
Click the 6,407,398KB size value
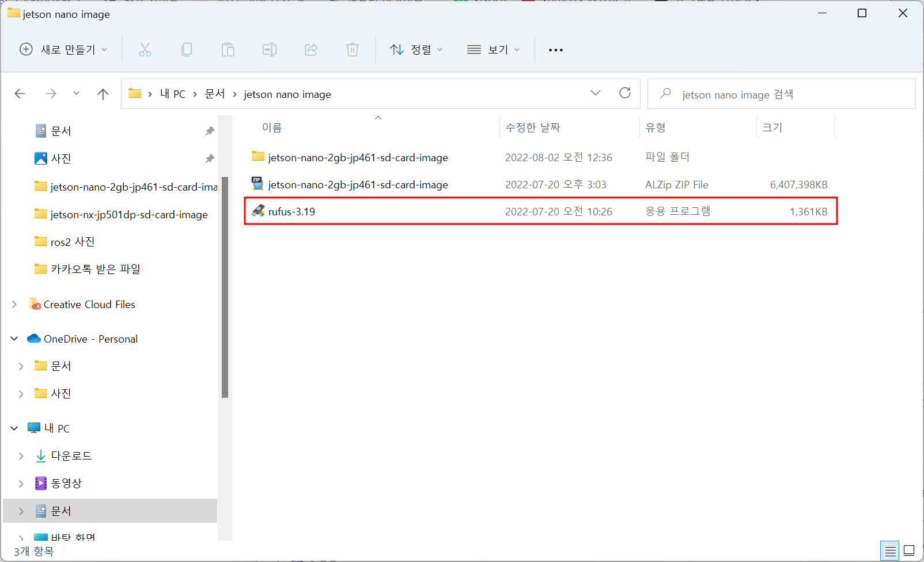pos(798,185)
